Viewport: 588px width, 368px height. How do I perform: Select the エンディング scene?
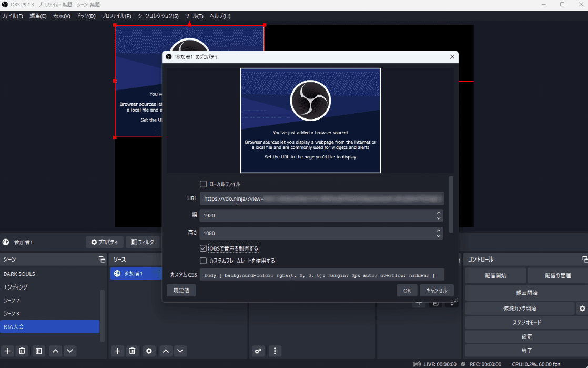click(50, 287)
